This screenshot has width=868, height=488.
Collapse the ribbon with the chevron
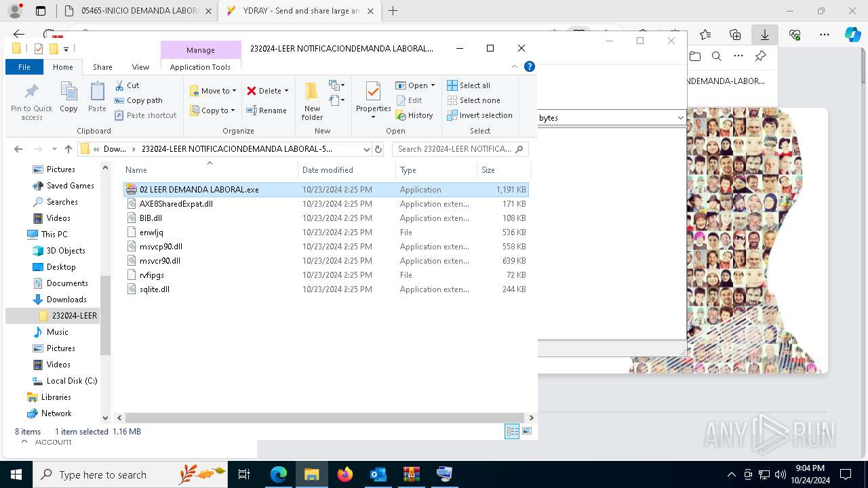click(x=515, y=66)
